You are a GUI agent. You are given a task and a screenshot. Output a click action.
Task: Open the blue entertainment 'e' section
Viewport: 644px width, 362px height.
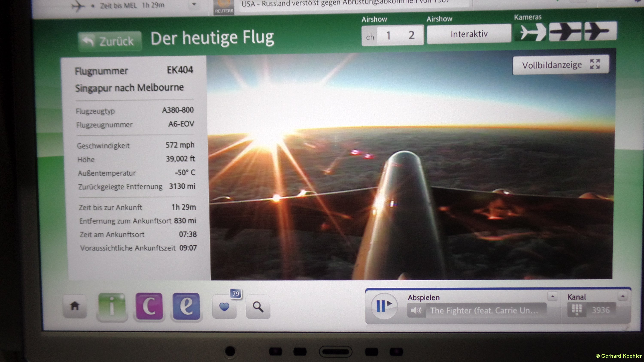(x=186, y=306)
